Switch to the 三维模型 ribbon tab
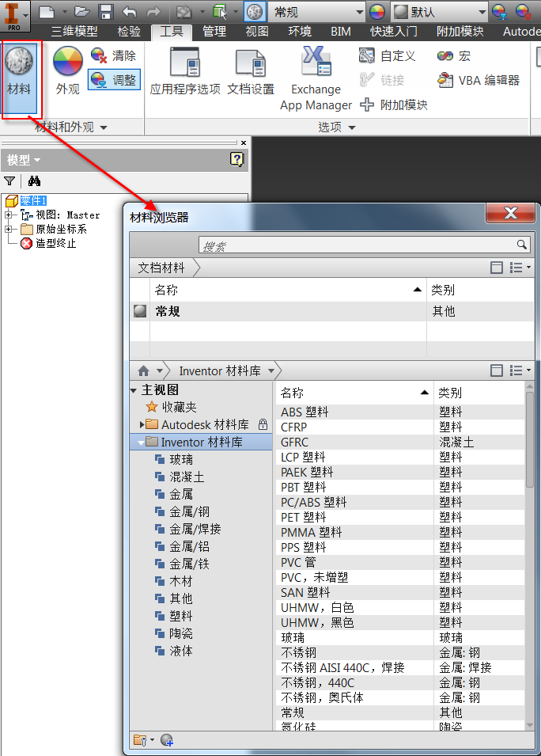The width and height of the screenshot is (541, 756). coord(74,32)
